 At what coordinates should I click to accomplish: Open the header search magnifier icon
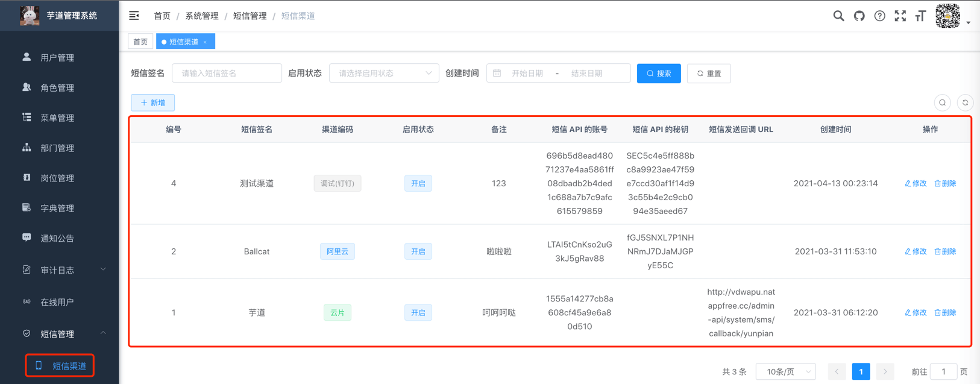click(838, 16)
